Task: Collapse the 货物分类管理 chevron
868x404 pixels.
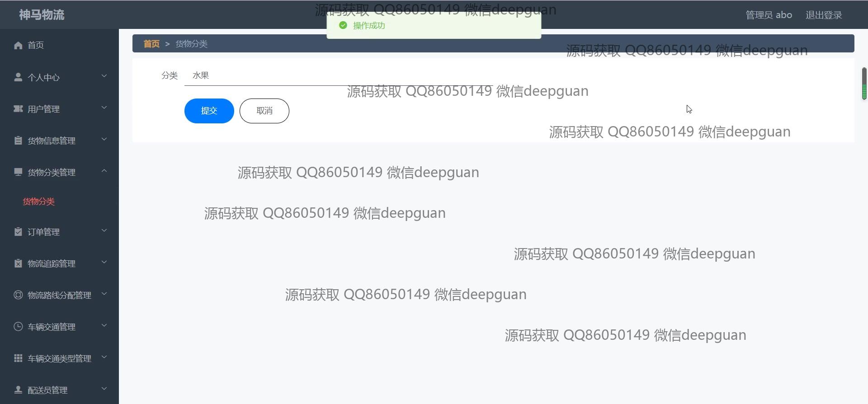Action: coord(104,171)
